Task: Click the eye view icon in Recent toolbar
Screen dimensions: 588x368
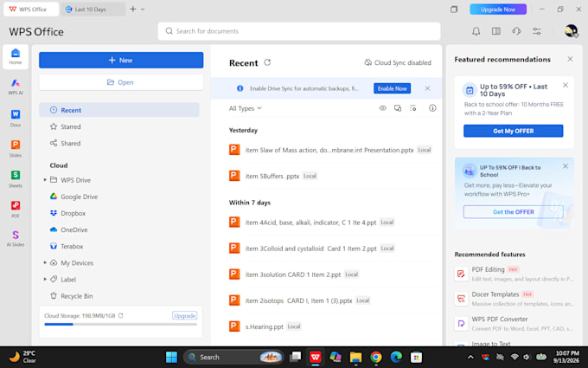Action: click(x=382, y=108)
